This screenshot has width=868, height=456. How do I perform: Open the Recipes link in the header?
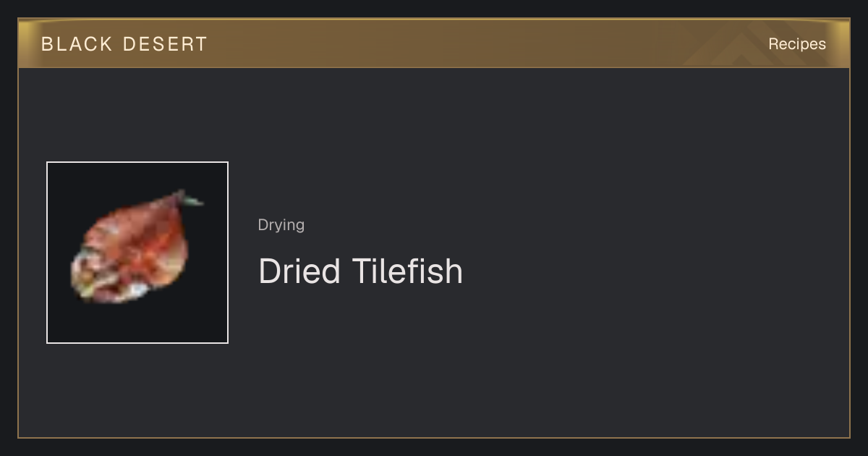pyautogui.click(x=797, y=44)
